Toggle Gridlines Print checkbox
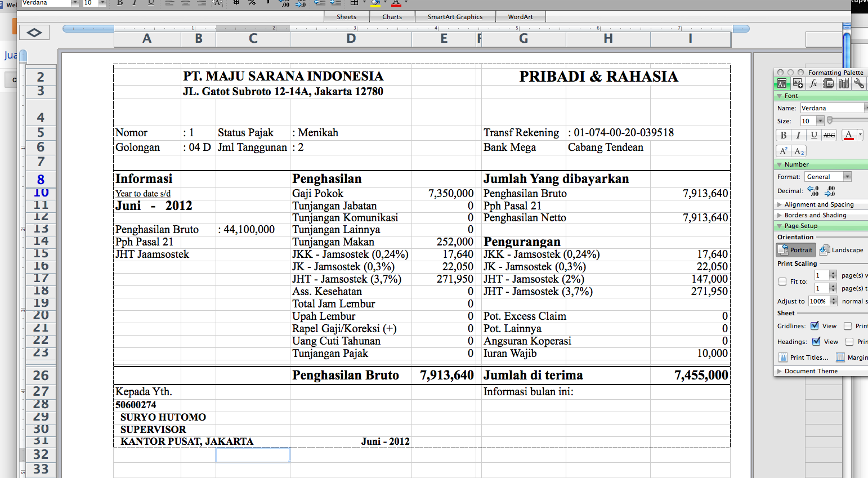 click(x=848, y=326)
